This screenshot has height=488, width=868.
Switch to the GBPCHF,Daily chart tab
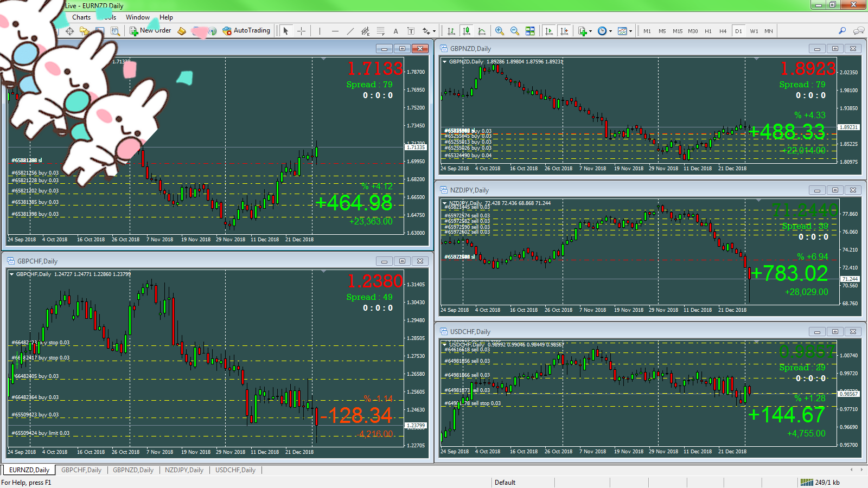click(x=81, y=470)
